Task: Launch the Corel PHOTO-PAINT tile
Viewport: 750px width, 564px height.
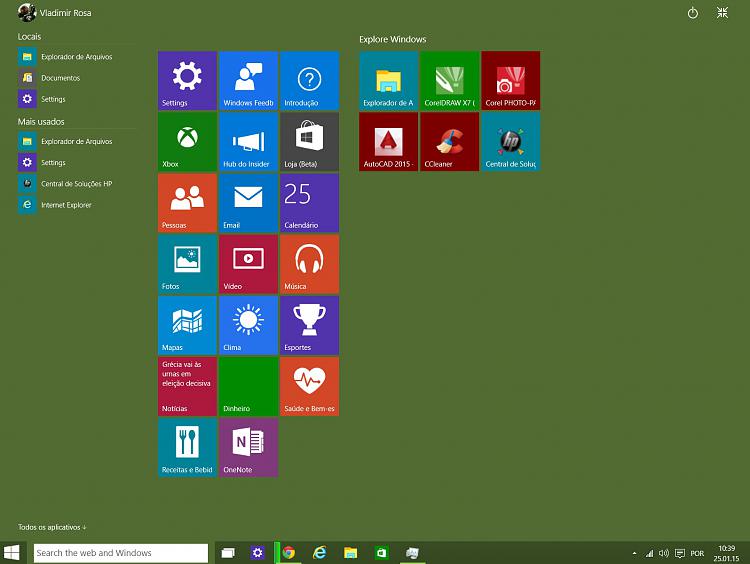Action: click(x=511, y=81)
